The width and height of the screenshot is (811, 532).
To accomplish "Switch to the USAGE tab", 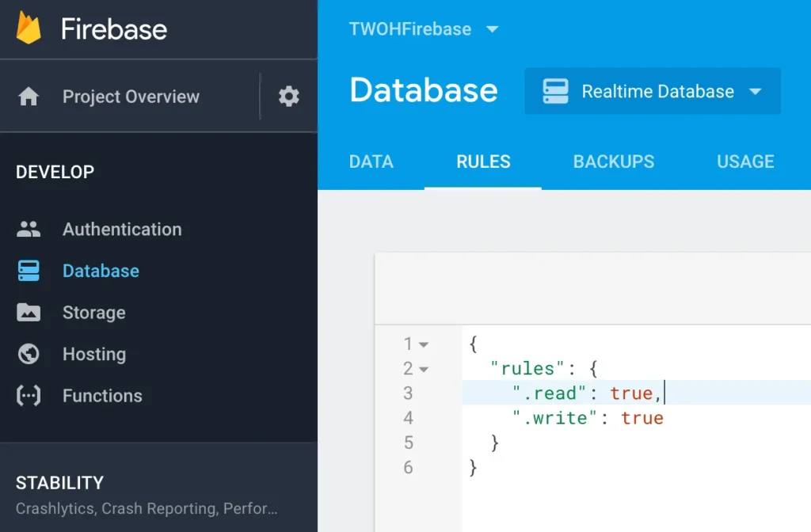I will pyautogui.click(x=744, y=161).
